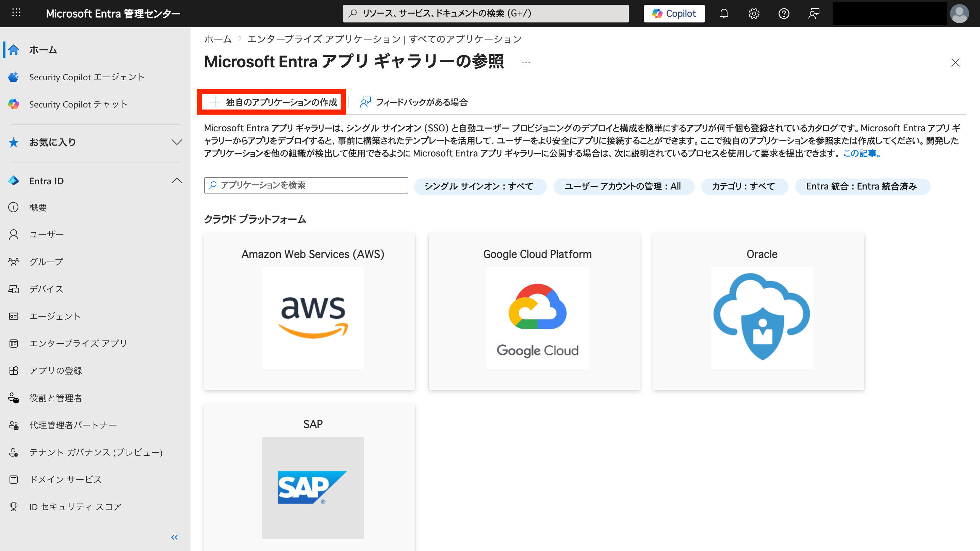Click the Security Copilot チャット icon

coord(14,104)
